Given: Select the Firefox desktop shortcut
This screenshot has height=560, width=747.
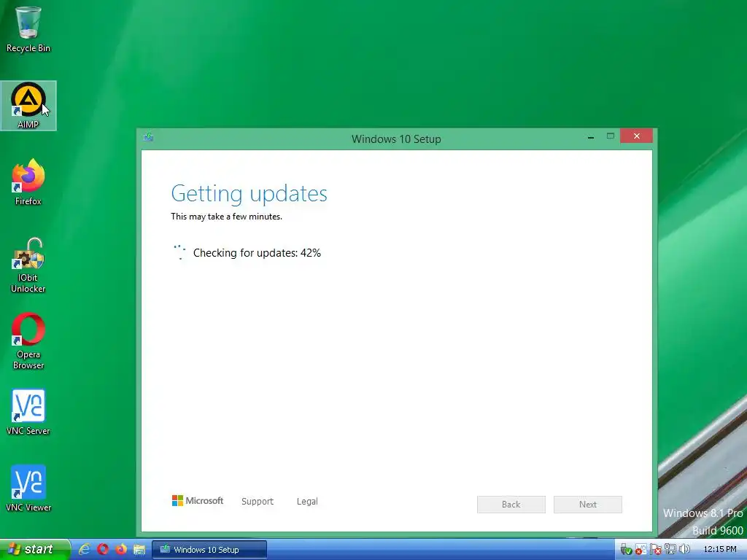Looking at the screenshot, I should 28,182.
